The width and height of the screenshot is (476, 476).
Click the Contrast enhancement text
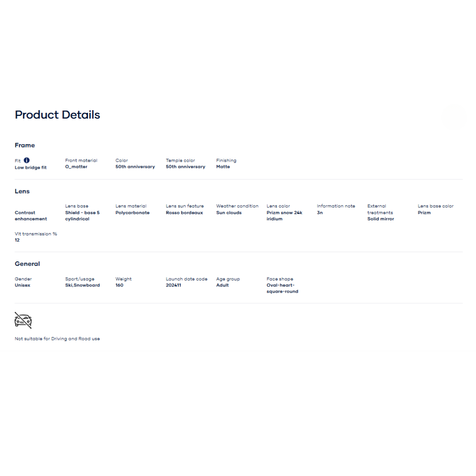point(31,216)
